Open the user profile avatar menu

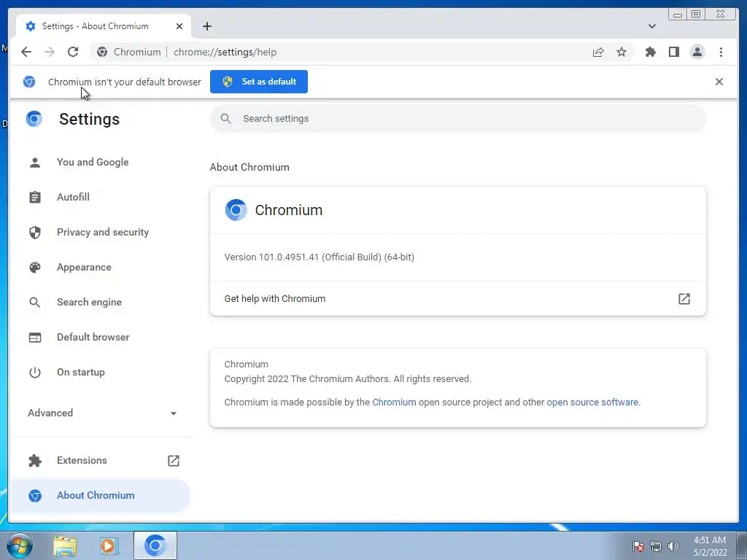[x=697, y=52]
